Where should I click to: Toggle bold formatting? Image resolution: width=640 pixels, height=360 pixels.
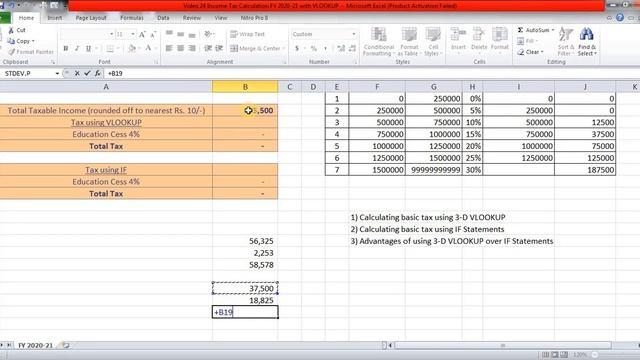pos(66,49)
